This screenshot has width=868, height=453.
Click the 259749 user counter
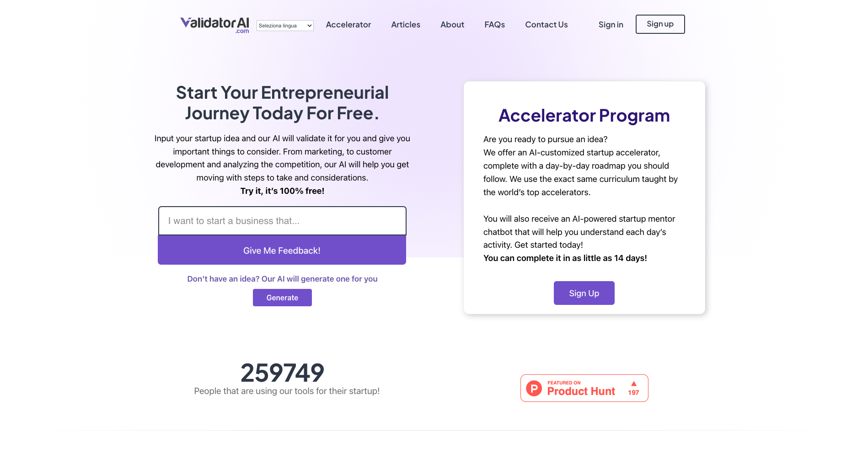(282, 373)
